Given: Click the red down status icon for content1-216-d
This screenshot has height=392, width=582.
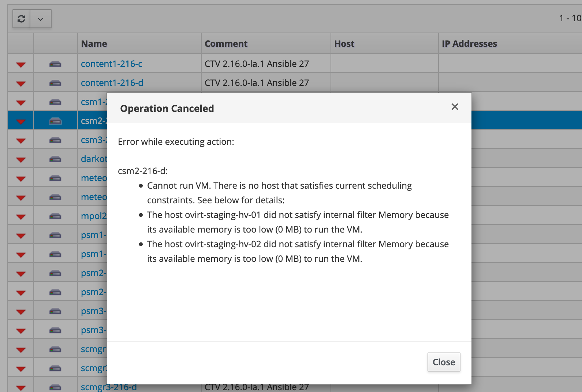Looking at the screenshot, I should coord(21,83).
